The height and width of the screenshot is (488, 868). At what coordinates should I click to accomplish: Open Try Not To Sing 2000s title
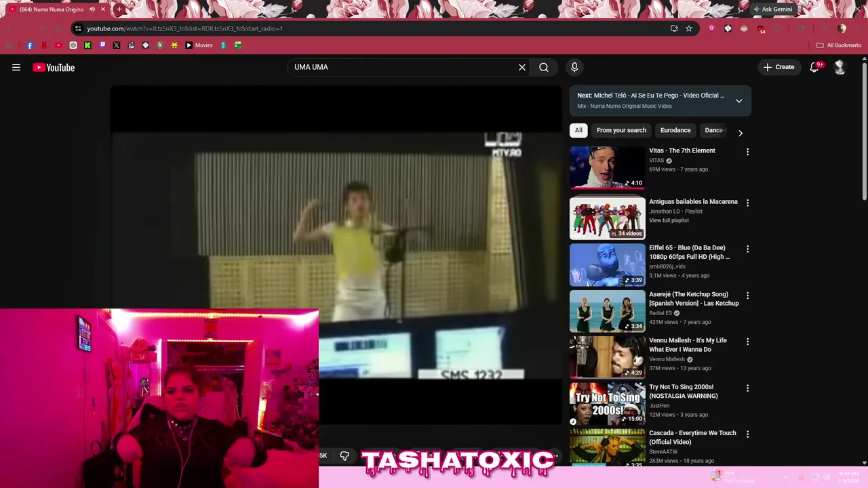coord(684,391)
